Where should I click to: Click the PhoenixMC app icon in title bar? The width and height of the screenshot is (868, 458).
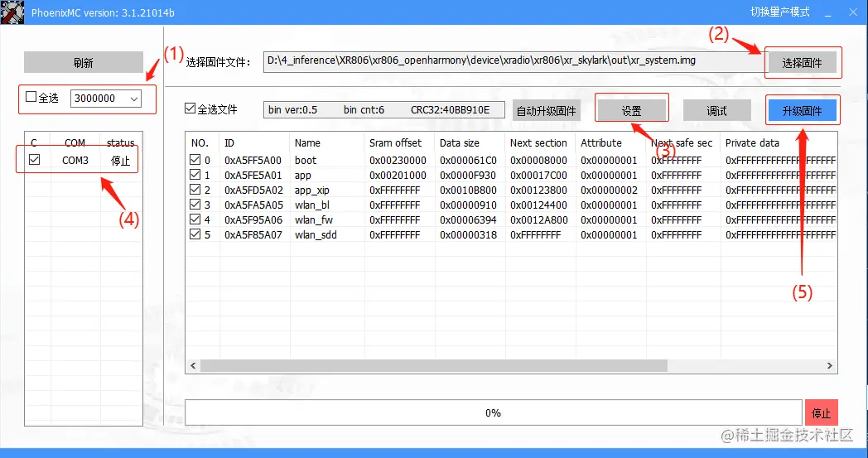coord(12,12)
